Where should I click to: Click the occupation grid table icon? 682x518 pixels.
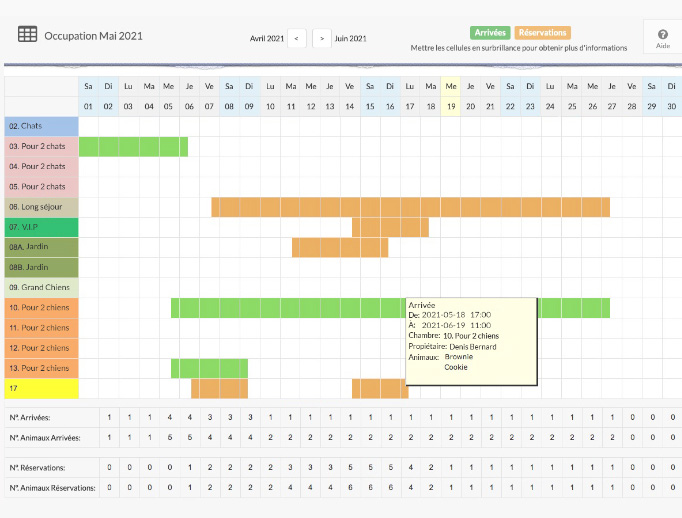[x=27, y=34]
